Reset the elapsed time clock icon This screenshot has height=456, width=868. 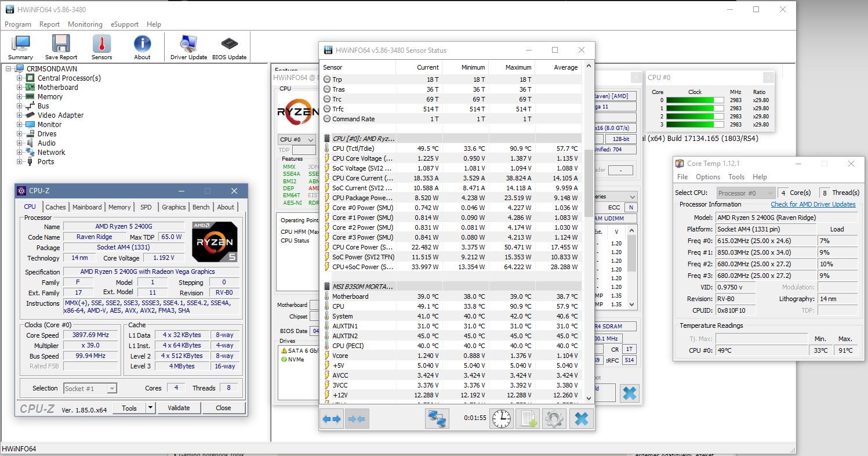tap(502, 419)
